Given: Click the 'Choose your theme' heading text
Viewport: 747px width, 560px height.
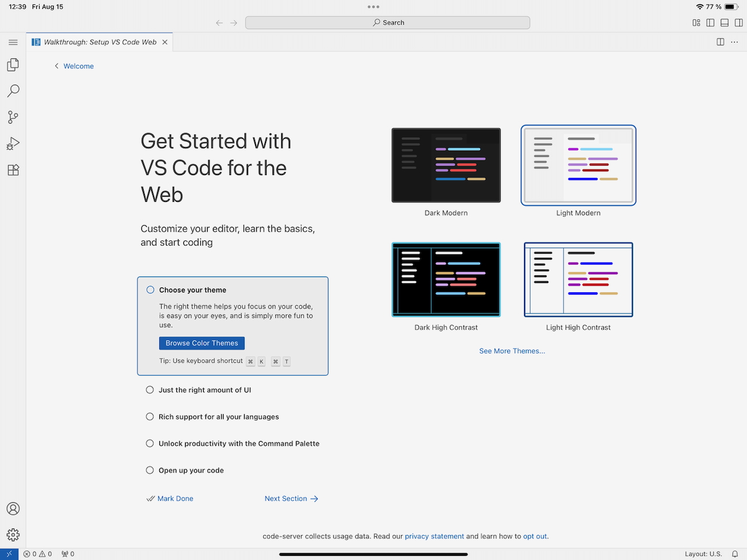Looking at the screenshot, I should coord(193,290).
